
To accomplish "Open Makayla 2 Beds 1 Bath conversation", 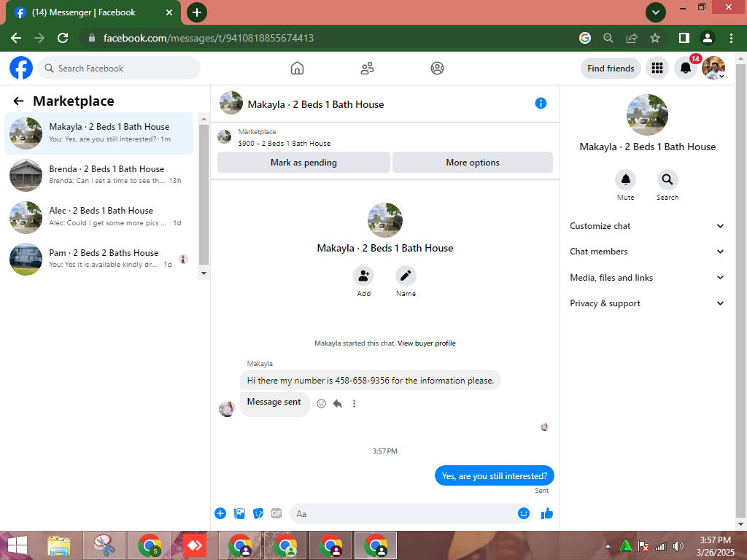I will pyautogui.click(x=99, y=133).
